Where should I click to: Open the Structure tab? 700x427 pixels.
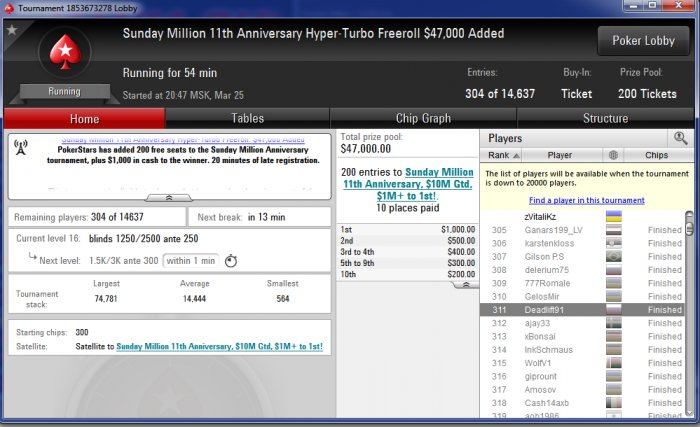[605, 118]
